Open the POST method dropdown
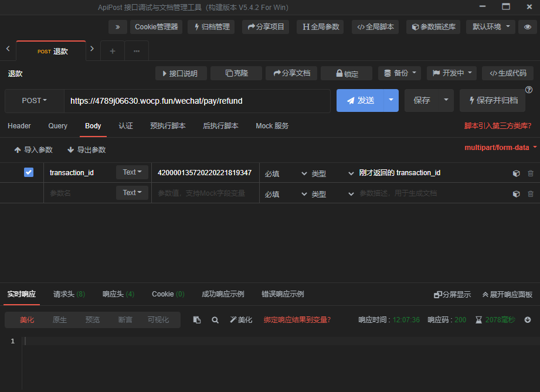540x392 pixels. point(35,101)
